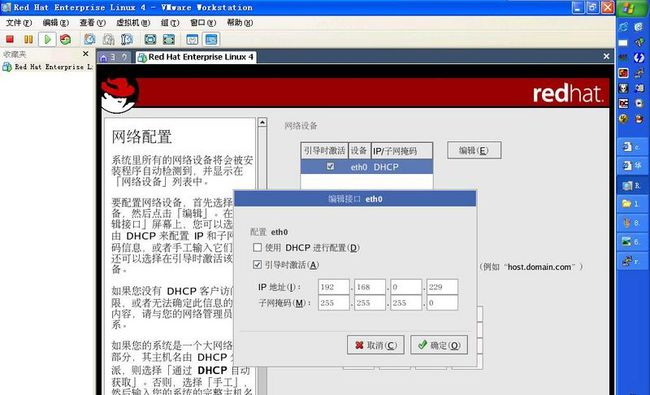The image size is (650, 395).
Task: Open the 文件 menu
Action: tap(19, 22)
